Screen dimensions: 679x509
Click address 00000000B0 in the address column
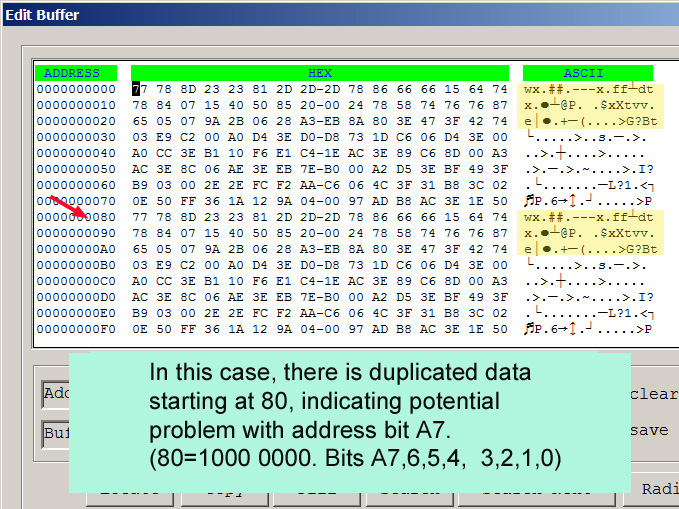pyautogui.click(x=76, y=265)
